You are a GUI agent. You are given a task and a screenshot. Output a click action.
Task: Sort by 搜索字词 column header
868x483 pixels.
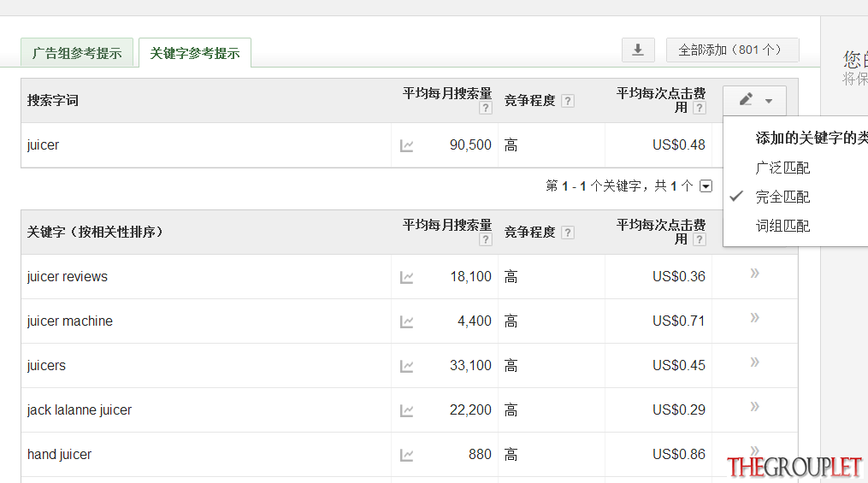pyautogui.click(x=52, y=101)
